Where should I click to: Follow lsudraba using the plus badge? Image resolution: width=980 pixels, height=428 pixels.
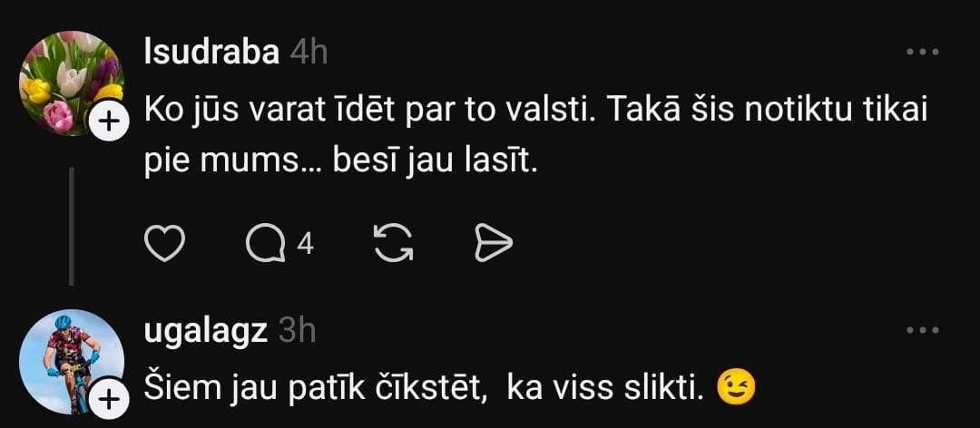106,122
